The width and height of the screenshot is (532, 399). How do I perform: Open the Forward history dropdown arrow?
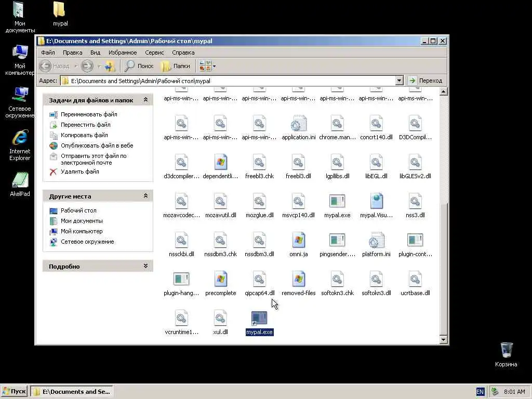[99, 66]
